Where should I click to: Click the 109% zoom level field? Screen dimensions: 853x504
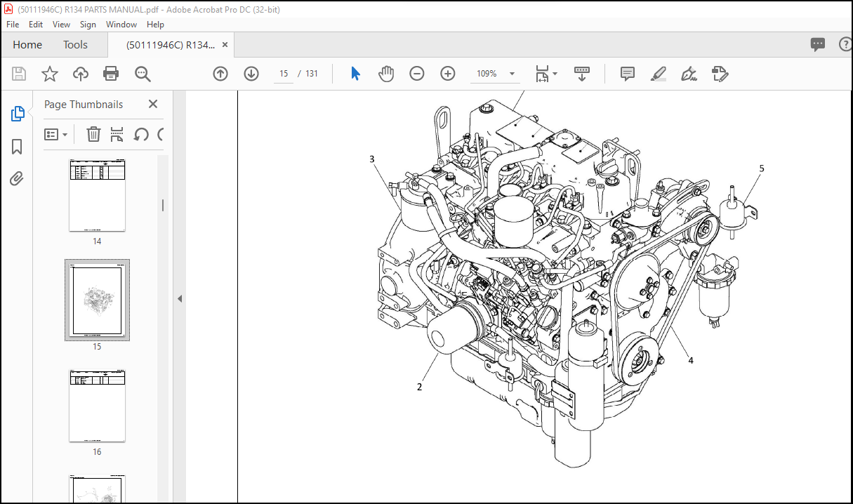pos(487,74)
